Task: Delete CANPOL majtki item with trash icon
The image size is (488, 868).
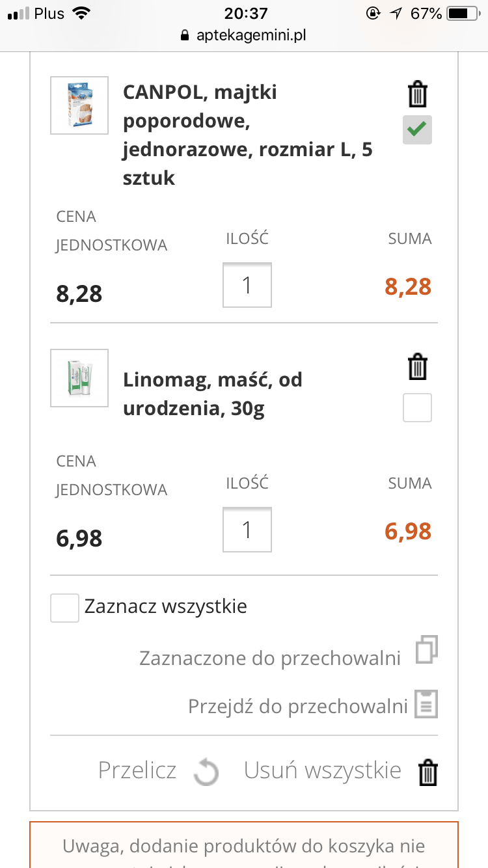Action: coord(418,94)
